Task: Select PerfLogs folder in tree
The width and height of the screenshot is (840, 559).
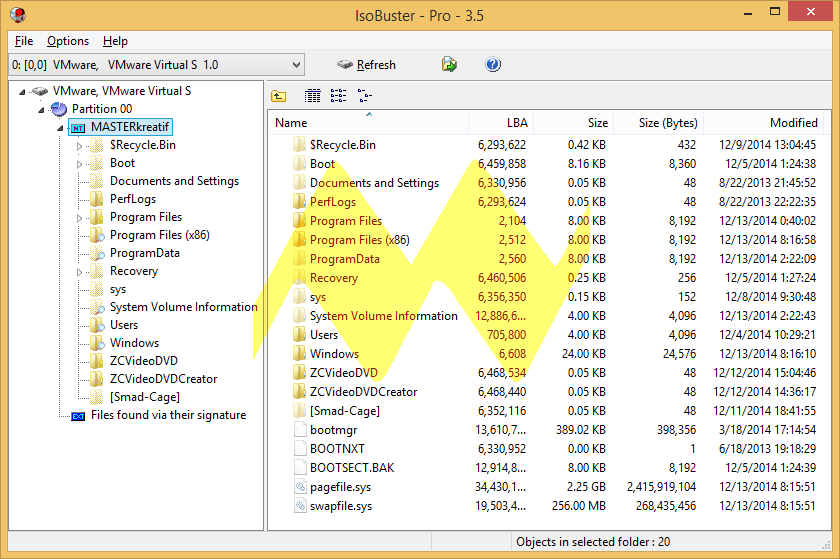Action: point(133,199)
